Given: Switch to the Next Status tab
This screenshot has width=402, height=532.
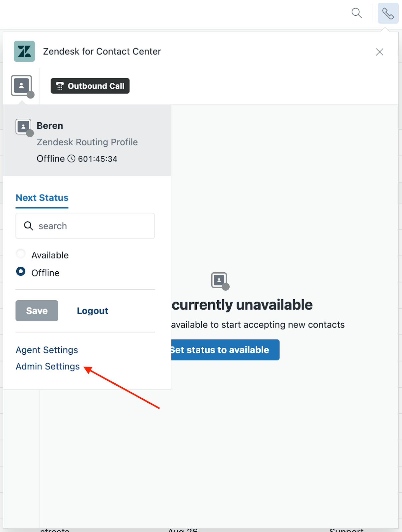Looking at the screenshot, I should [x=42, y=198].
